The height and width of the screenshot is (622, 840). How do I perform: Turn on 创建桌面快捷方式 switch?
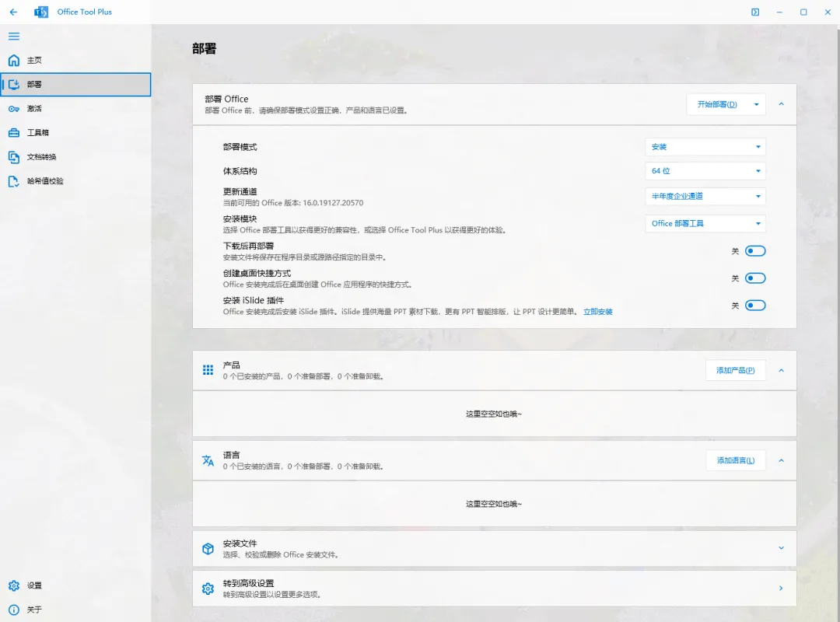point(755,278)
